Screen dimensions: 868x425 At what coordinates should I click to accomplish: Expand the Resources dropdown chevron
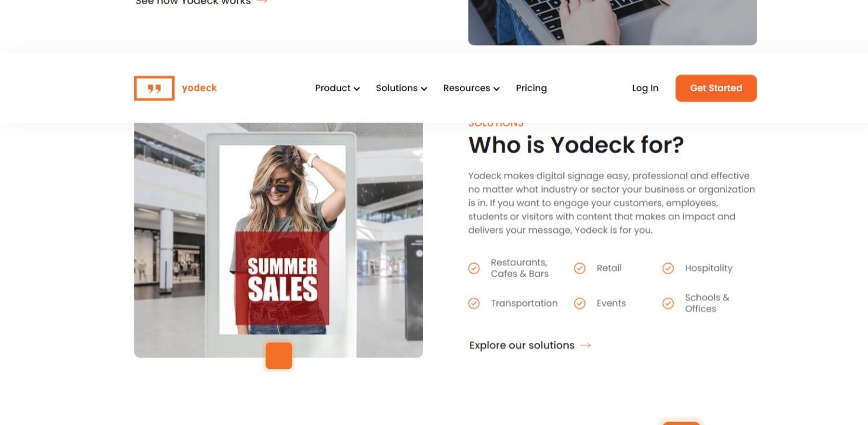click(x=496, y=89)
